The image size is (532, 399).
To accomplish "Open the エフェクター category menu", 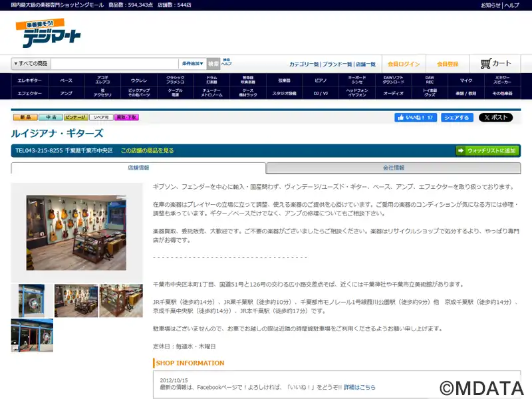I will 29,94.
